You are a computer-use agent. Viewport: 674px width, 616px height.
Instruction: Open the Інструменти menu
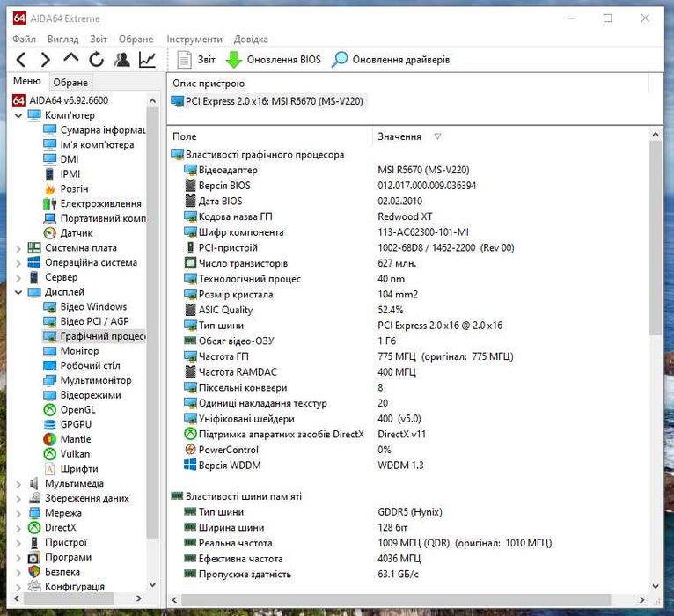click(x=194, y=39)
